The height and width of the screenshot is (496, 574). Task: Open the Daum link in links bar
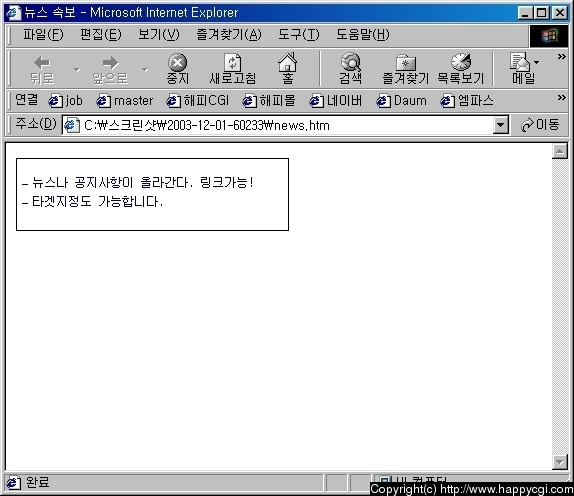tap(402, 101)
